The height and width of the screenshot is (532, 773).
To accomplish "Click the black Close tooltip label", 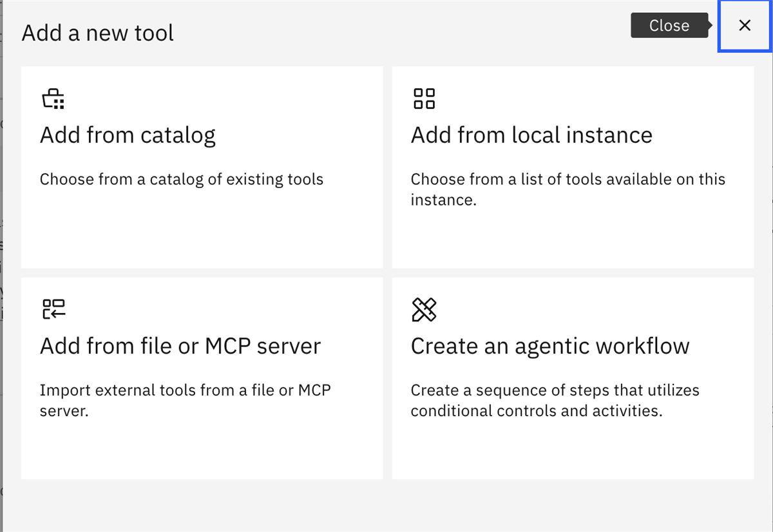I will (x=669, y=26).
